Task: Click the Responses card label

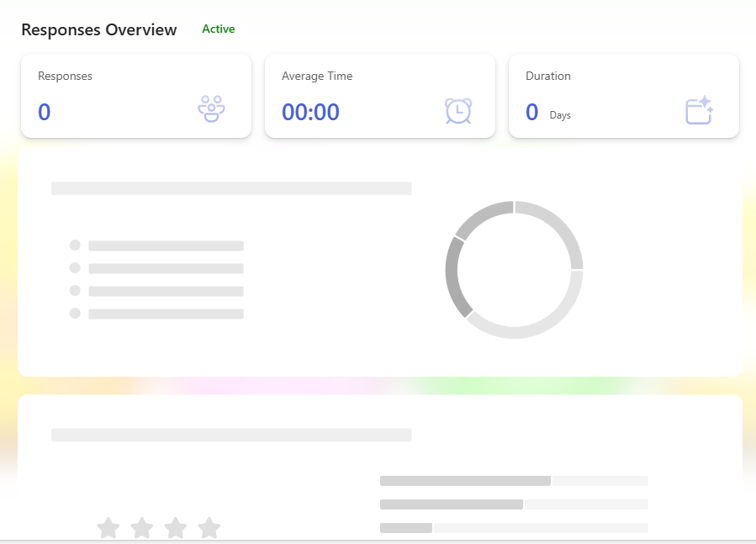Action: pyautogui.click(x=65, y=77)
